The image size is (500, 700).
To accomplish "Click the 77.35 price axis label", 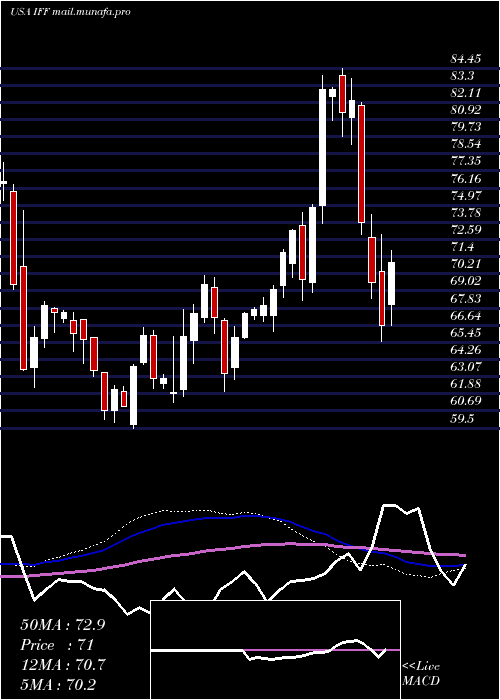I will tap(466, 161).
